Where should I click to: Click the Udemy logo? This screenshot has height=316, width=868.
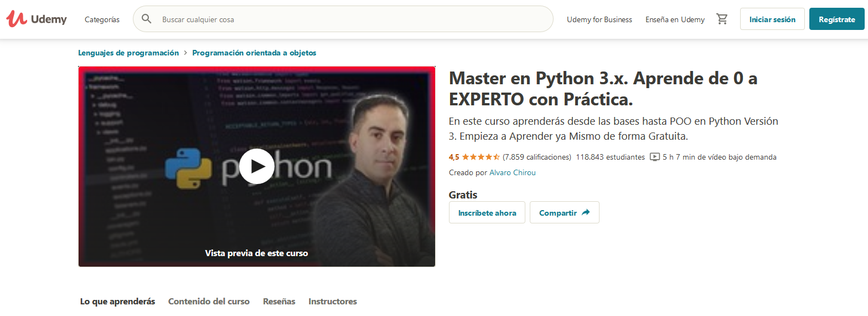pos(37,19)
